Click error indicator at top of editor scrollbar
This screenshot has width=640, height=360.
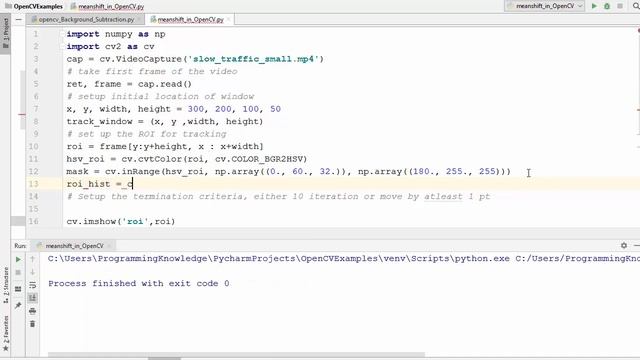click(638, 30)
